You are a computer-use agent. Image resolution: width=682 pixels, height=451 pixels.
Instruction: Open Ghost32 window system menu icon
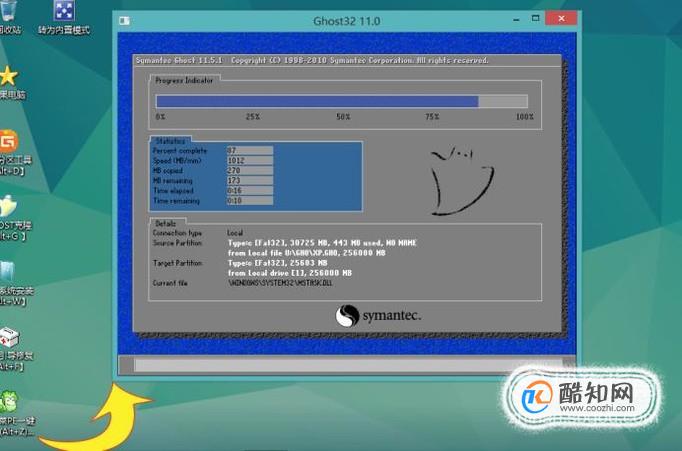(124, 20)
